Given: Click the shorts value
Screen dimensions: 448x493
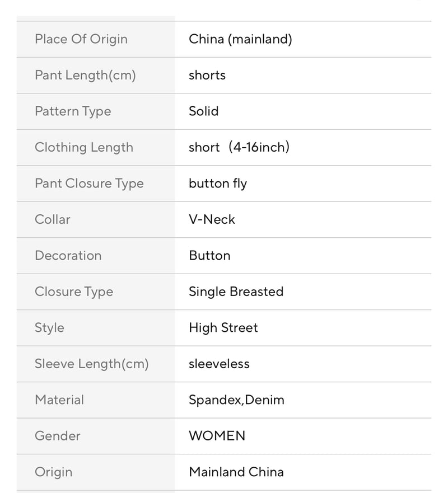Looking at the screenshot, I should (x=207, y=76).
